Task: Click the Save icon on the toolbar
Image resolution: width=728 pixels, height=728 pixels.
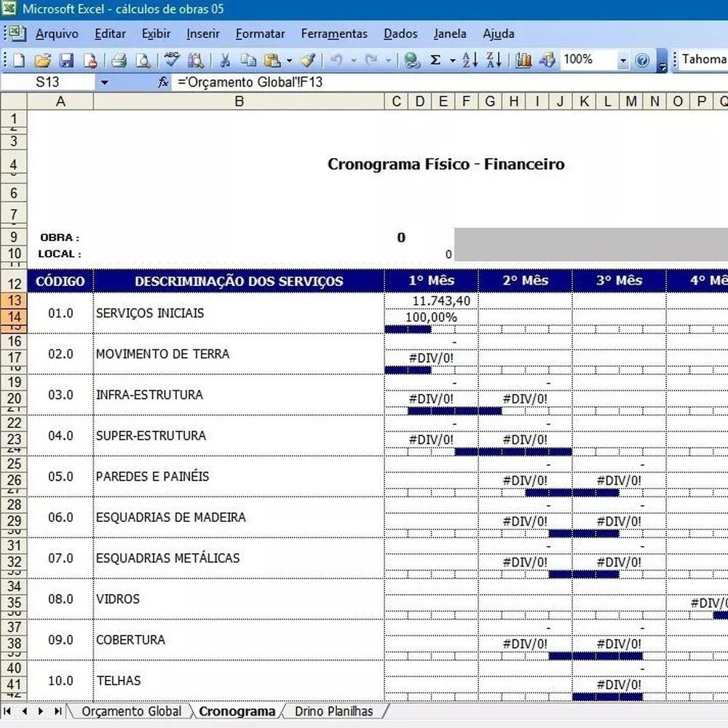Action: tap(67, 60)
